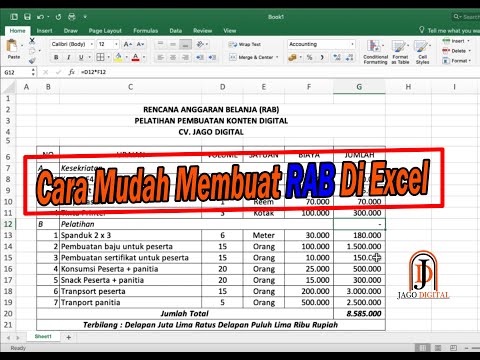Open Format as Table gallery
Image resolution: width=480 pixels, height=360 pixels.
[x=400, y=52]
